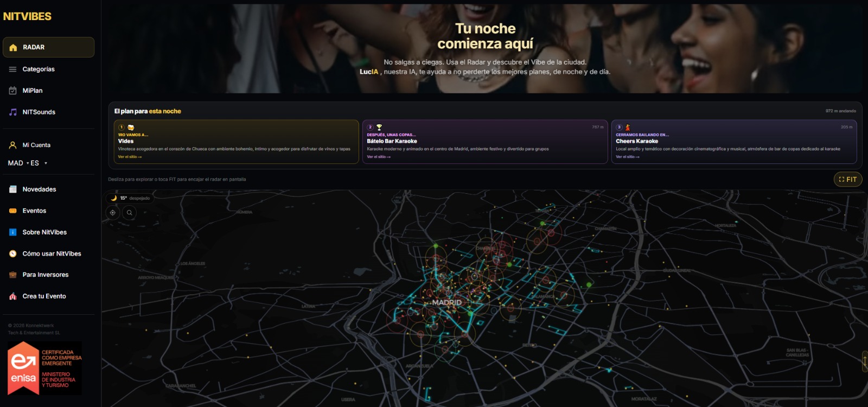The height and width of the screenshot is (407, 868).
Task: Open the map search magnifier icon
Action: point(130,213)
